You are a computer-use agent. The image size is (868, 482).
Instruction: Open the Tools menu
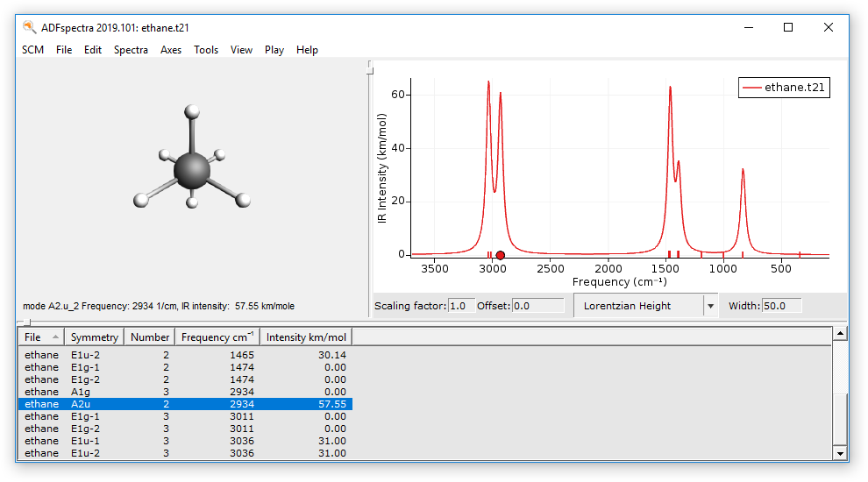click(206, 50)
